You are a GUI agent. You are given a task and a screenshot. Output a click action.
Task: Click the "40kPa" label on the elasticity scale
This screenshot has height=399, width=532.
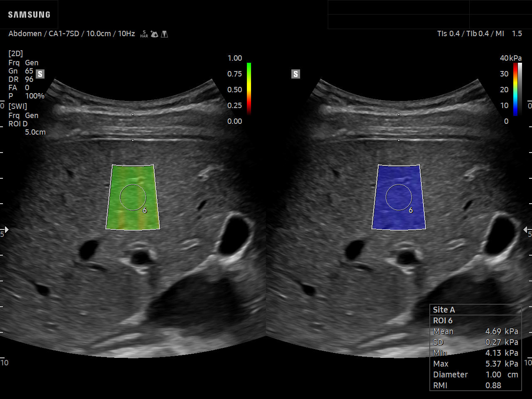[x=511, y=58]
